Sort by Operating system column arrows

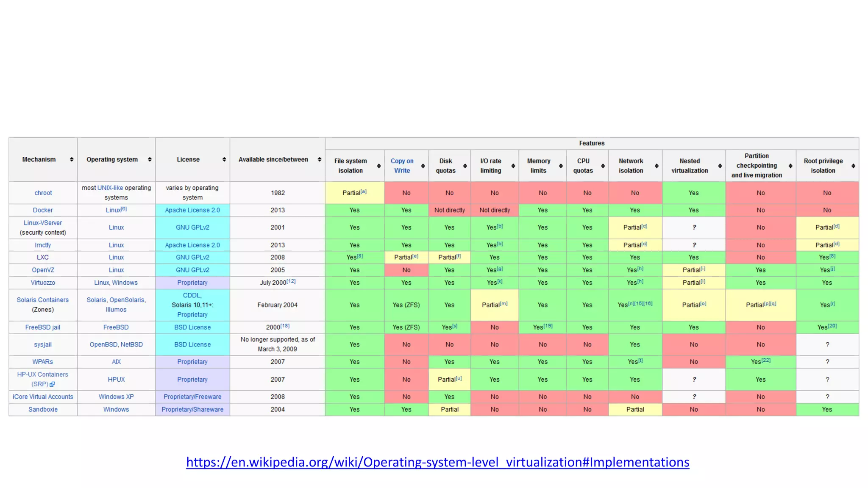click(150, 160)
